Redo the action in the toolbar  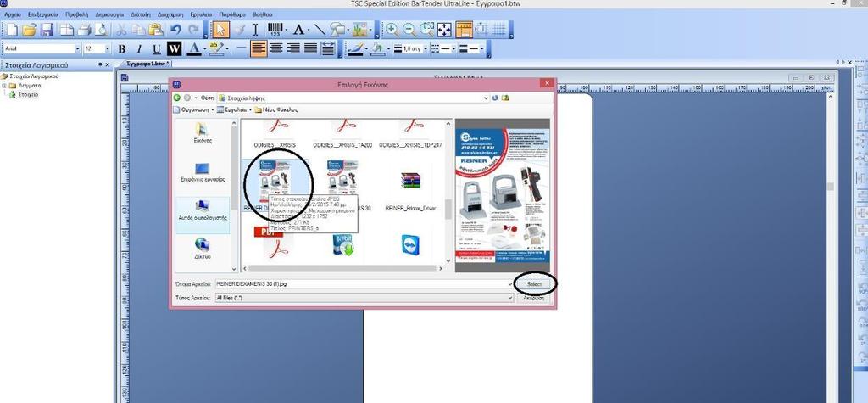click(x=194, y=30)
